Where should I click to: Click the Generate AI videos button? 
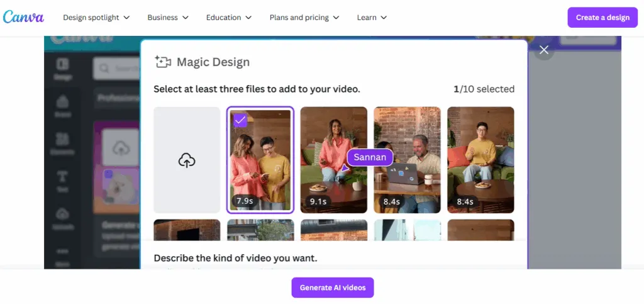click(333, 288)
